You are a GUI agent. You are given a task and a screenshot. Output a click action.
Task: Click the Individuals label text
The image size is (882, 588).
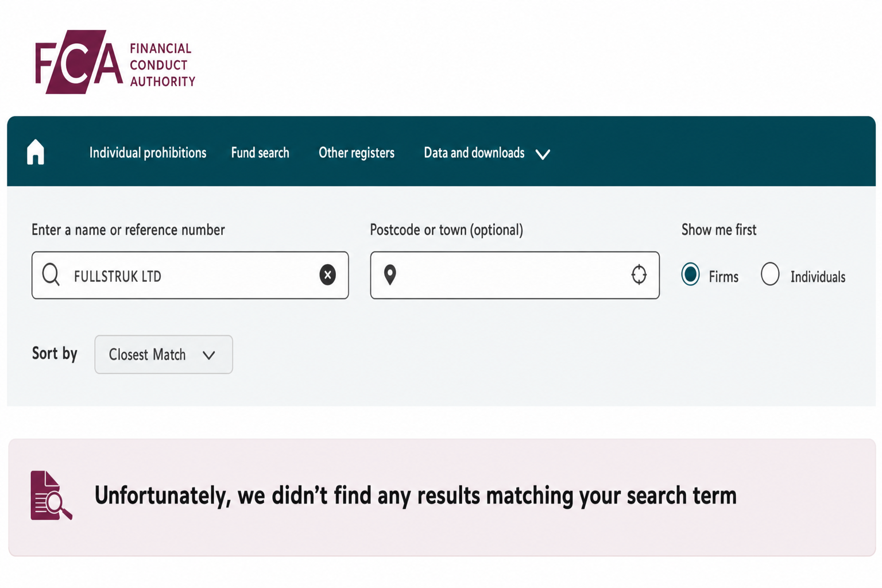(818, 277)
